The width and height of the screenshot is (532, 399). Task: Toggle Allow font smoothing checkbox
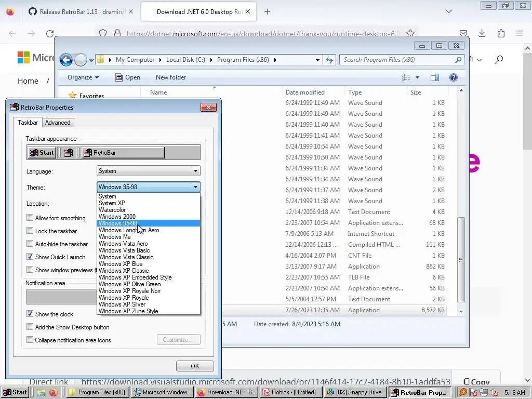click(30, 218)
